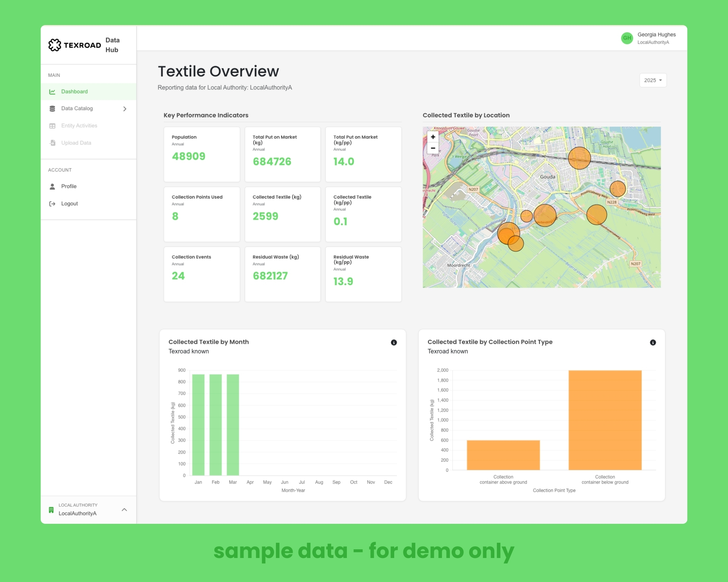Click info icon on Collected Textile by Month
Image resolution: width=728 pixels, height=582 pixels.
[394, 342]
